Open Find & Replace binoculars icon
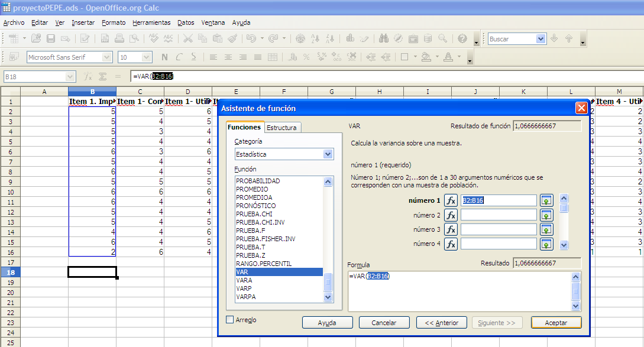 (384, 38)
